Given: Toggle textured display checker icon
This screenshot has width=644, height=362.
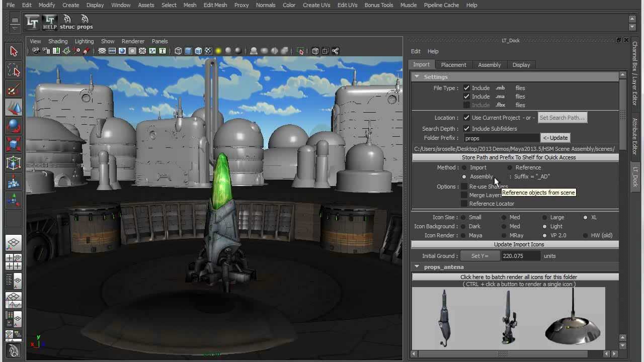Looking at the screenshot, I should click(208, 51).
